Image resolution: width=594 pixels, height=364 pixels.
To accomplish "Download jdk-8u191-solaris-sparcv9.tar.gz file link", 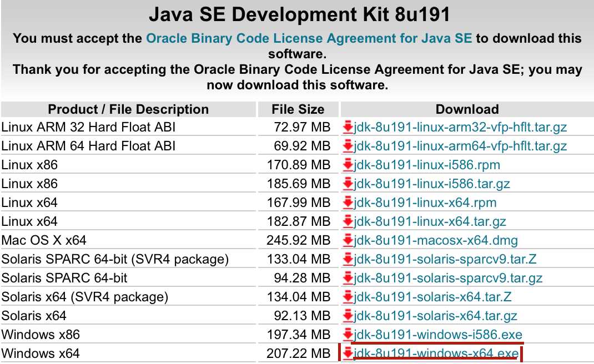I will click(448, 278).
